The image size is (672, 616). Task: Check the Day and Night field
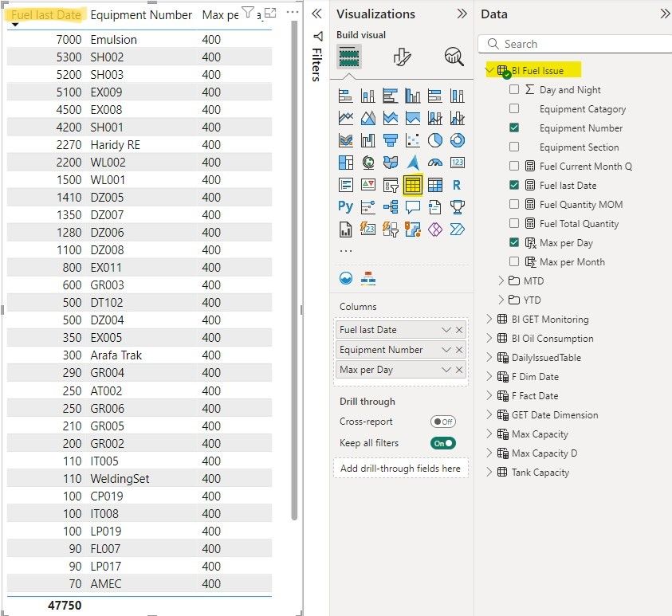click(x=514, y=89)
